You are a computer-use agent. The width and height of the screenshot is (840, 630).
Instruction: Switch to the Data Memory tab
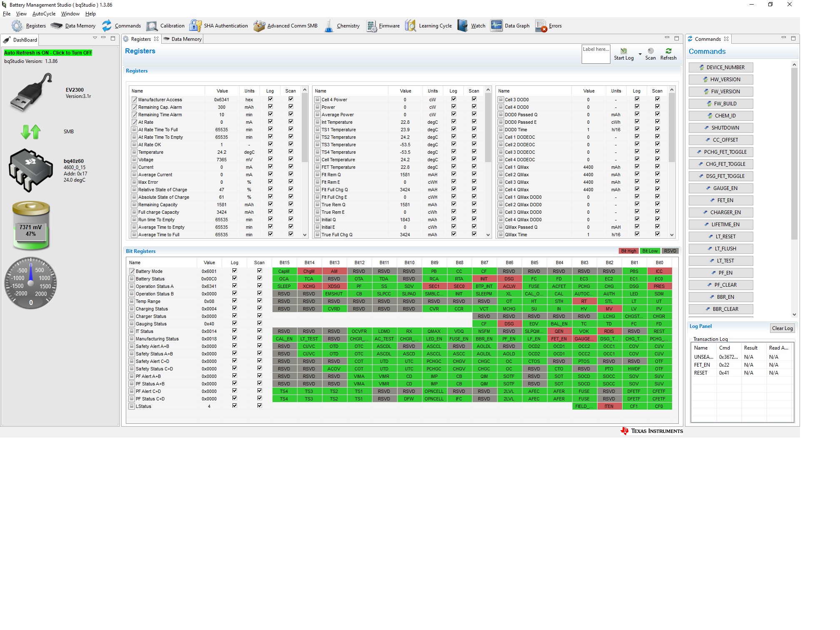coord(182,39)
